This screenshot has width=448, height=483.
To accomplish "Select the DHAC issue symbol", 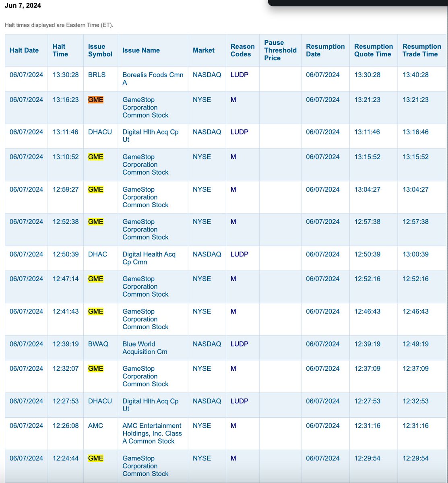I will coord(98,254).
